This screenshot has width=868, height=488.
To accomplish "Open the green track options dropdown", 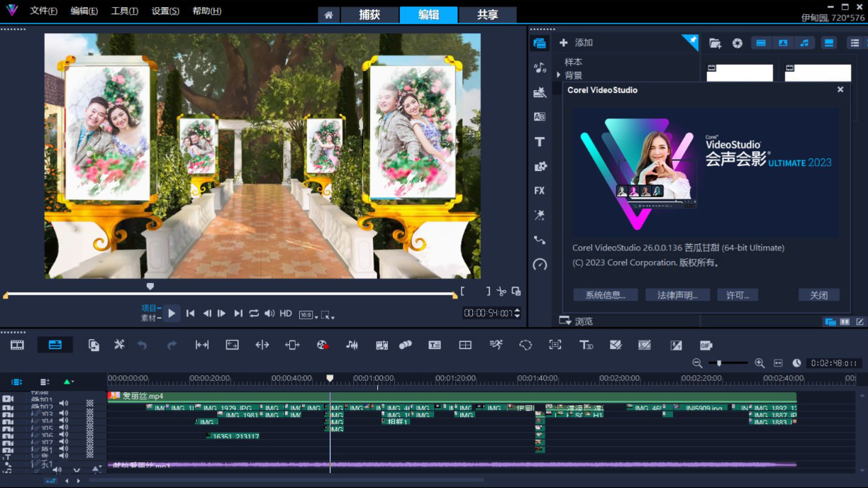I will [x=68, y=382].
